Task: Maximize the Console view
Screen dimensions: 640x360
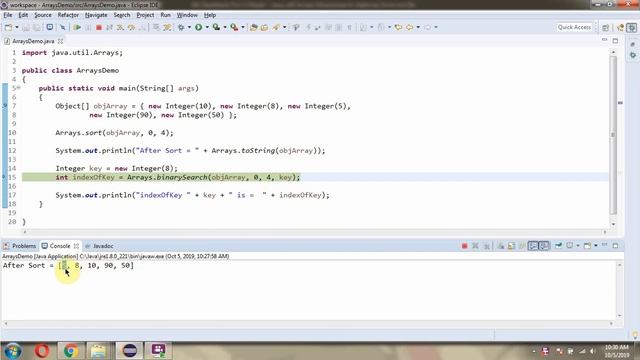Action: (615, 245)
